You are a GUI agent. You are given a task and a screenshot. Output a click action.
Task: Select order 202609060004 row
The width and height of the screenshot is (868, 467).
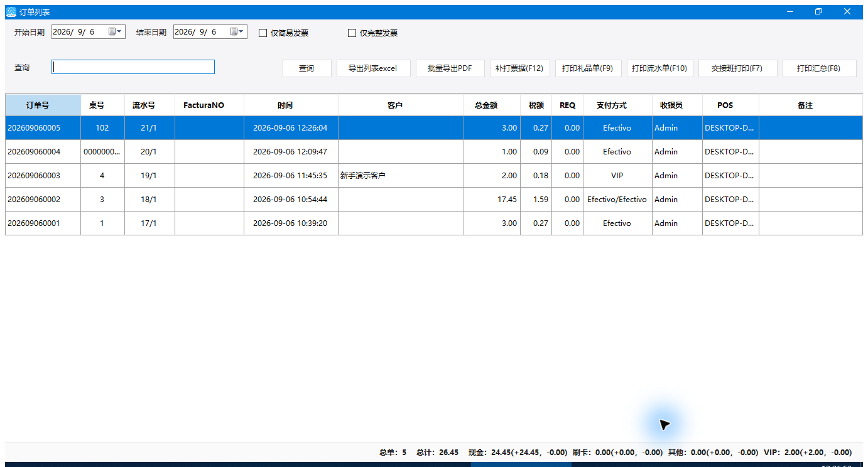pos(434,152)
